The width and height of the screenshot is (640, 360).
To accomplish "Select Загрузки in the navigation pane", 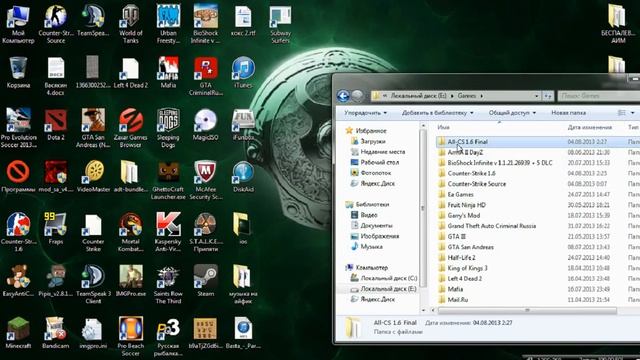I will coord(373,141).
